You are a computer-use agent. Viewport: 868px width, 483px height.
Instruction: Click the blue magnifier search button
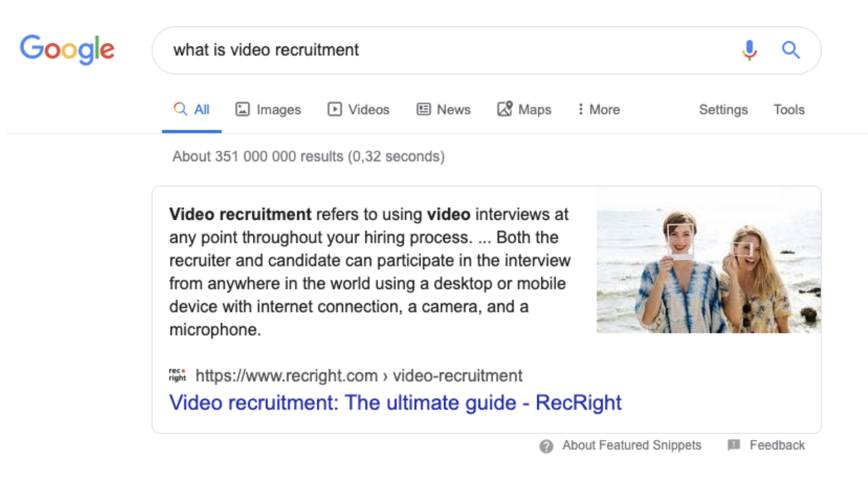point(791,50)
